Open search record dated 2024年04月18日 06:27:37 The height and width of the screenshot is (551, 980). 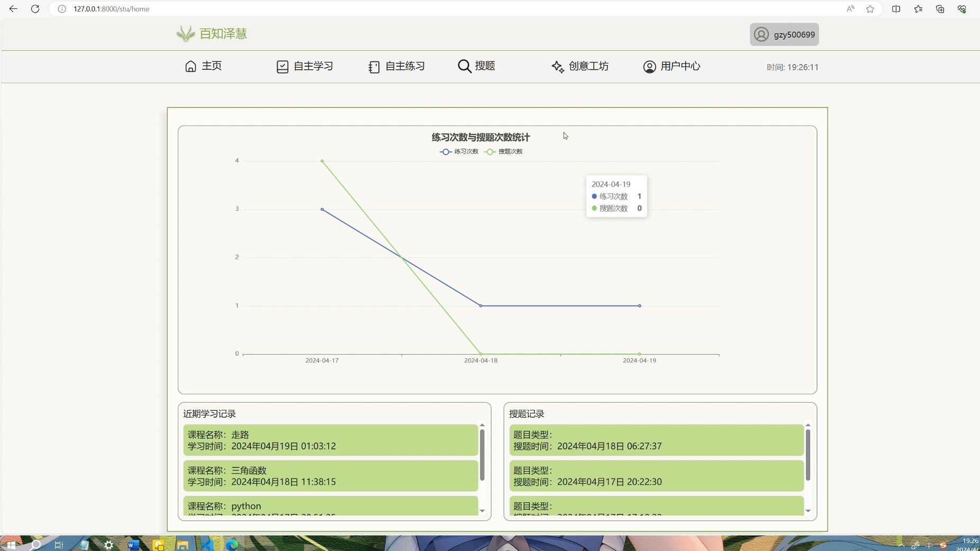657,440
